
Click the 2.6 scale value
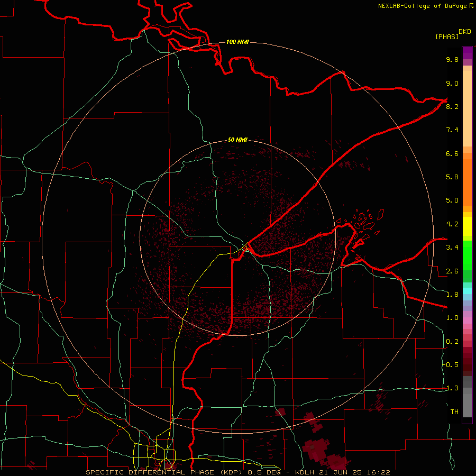[452, 271]
